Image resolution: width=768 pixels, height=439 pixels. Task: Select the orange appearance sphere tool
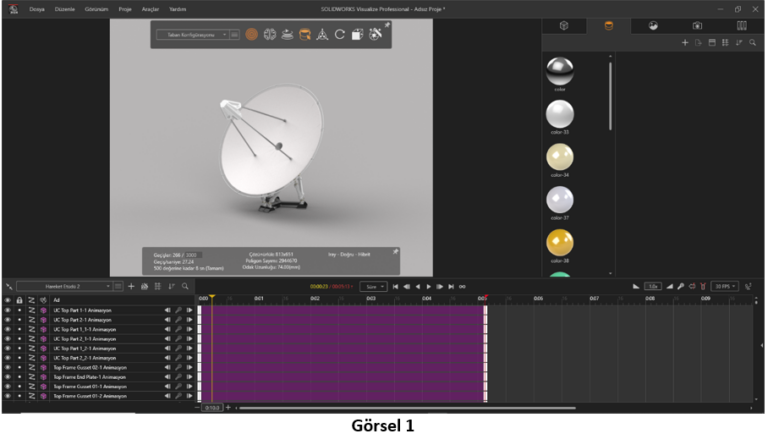[x=251, y=34]
